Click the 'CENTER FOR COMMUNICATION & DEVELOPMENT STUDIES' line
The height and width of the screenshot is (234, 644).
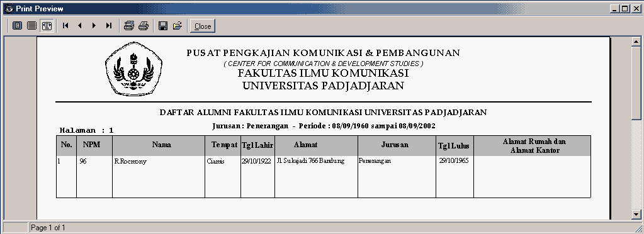tap(323, 64)
